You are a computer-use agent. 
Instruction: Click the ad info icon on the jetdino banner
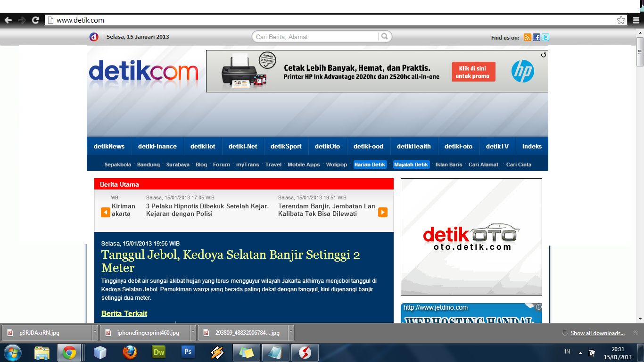538,307
